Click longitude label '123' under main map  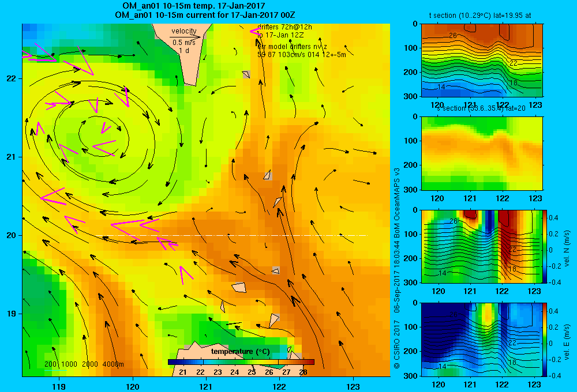(x=353, y=386)
